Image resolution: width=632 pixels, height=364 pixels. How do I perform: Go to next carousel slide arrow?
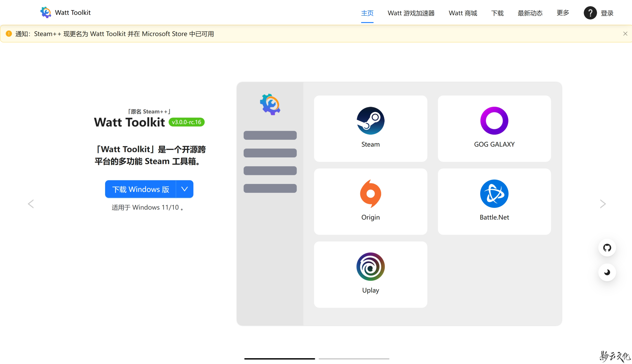603,204
